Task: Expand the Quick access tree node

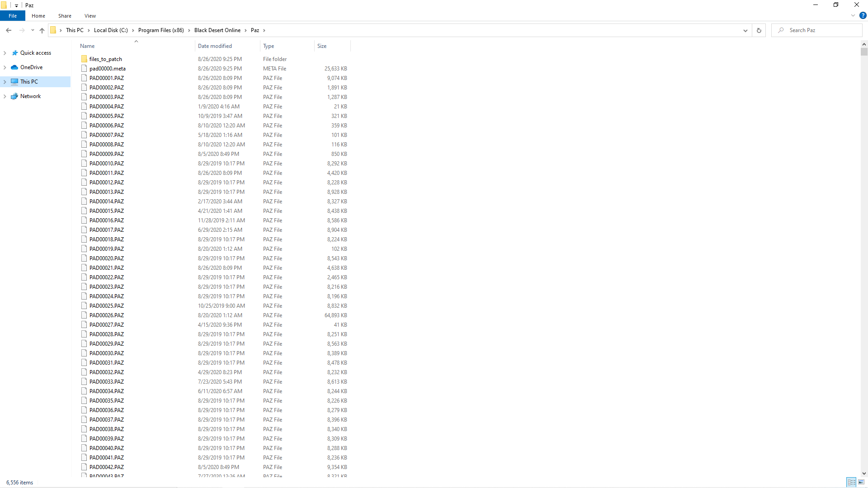Action: (5, 53)
